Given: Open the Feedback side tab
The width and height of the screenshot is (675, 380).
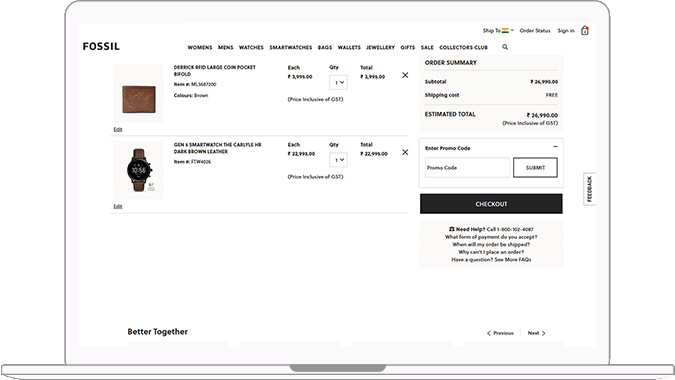Looking at the screenshot, I should 589,189.
